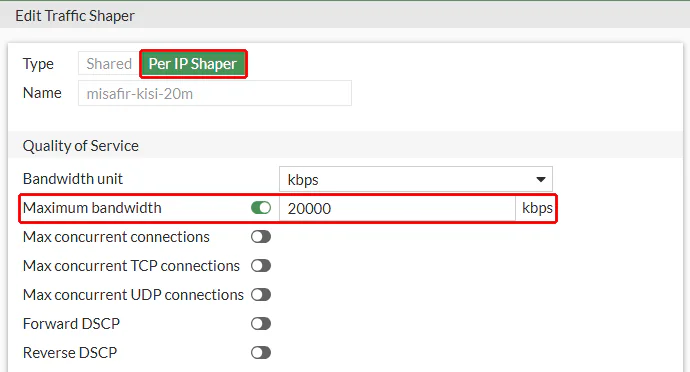The image size is (690, 372).
Task: Click the Name field misafir-kisi-20m
Action: (215, 93)
